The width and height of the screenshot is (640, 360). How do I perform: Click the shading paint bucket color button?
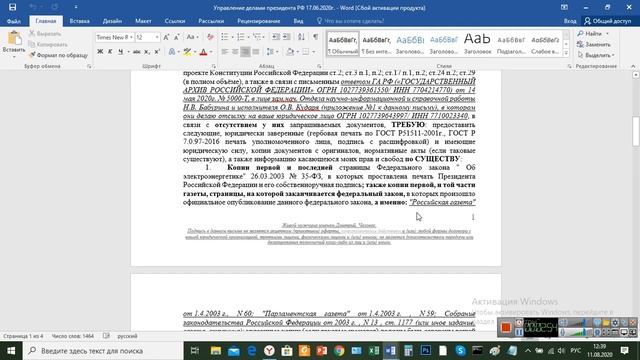click(x=290, y=52)
